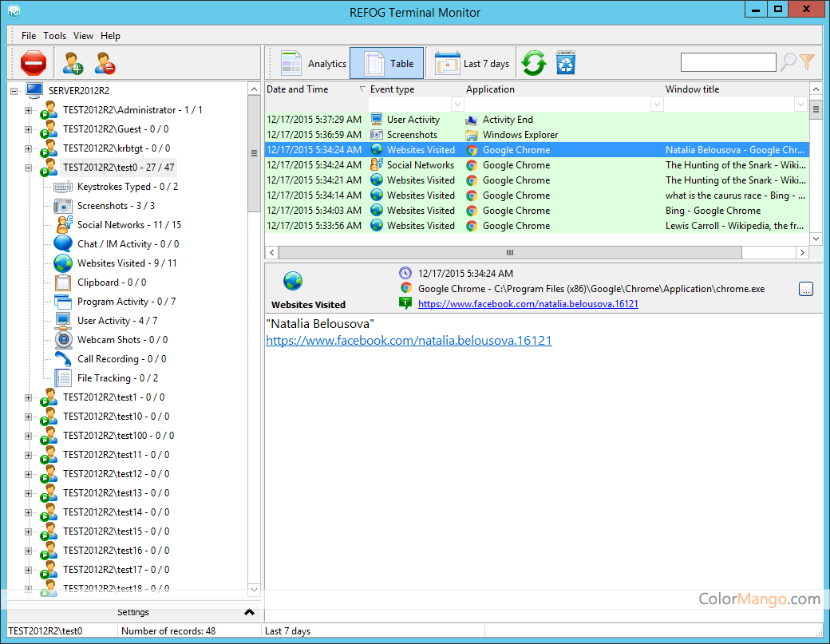Click the blue recycle bin icon
Image resolution: width=830 pixels, height=644 pixels.
click(x=566, y=63)
